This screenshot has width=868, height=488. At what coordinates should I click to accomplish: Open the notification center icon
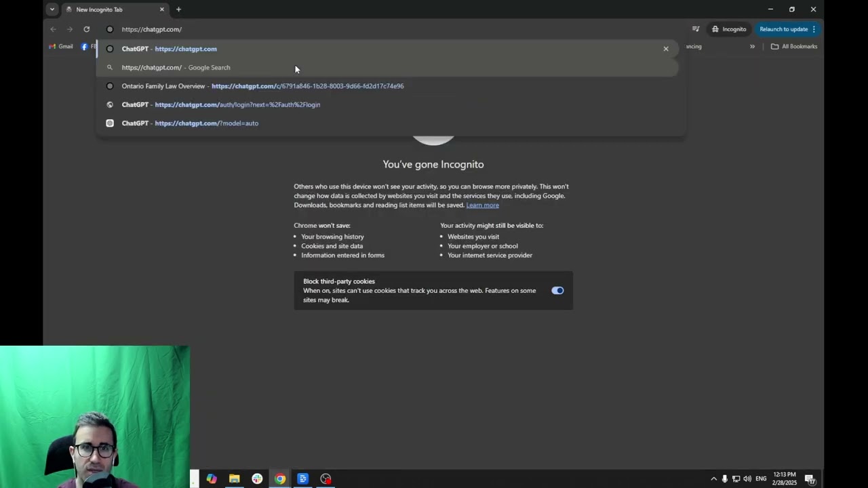coord(810,479)
